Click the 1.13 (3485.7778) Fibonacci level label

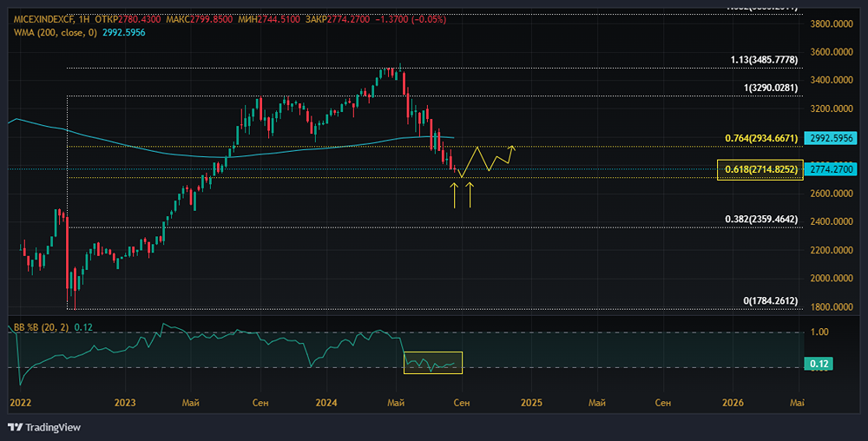pos(756,60)
